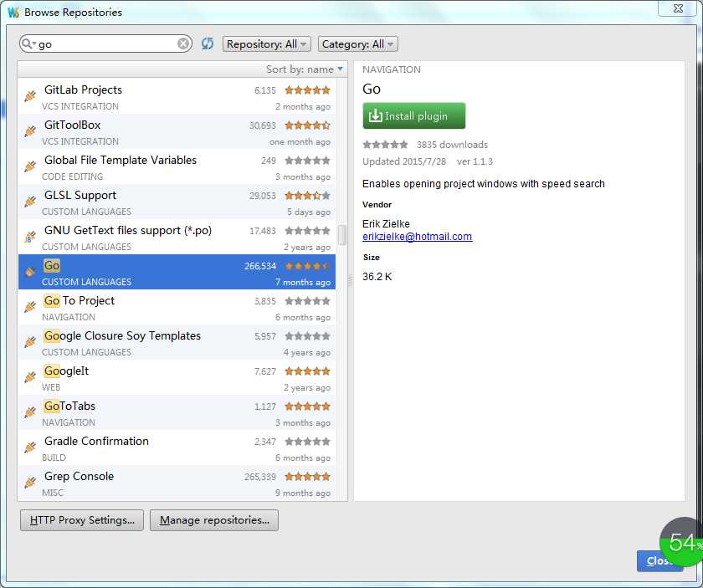Click the plugin icon beside Grep Console

pyautogui.click(x=30, y=483)
